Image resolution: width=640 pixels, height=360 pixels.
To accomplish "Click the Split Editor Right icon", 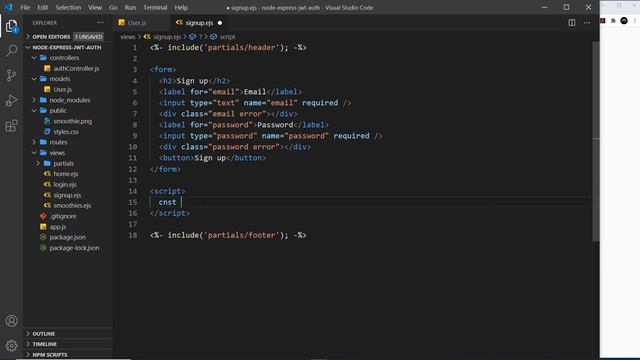I will click(572, 23).
